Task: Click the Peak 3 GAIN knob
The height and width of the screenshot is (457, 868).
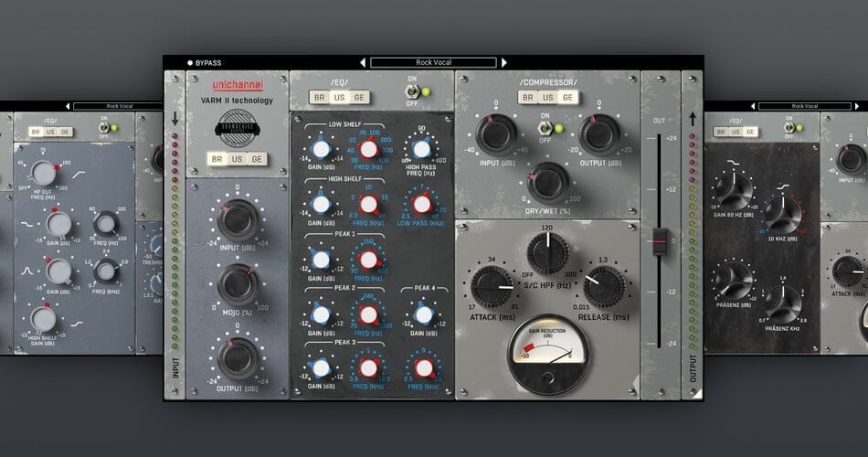Action: [321, 367]
